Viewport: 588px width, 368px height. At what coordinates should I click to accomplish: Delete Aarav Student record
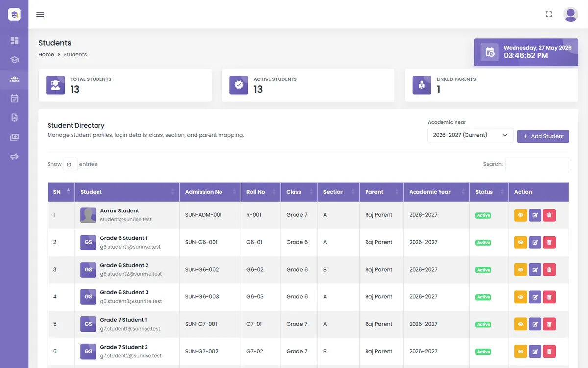pyautogui.click(x=549, y=215)
